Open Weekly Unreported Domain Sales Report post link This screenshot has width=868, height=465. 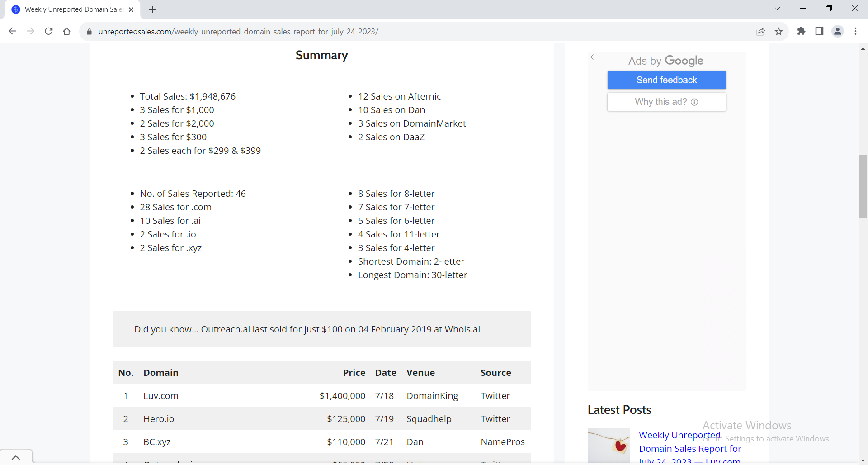click(x=690, y=448)
